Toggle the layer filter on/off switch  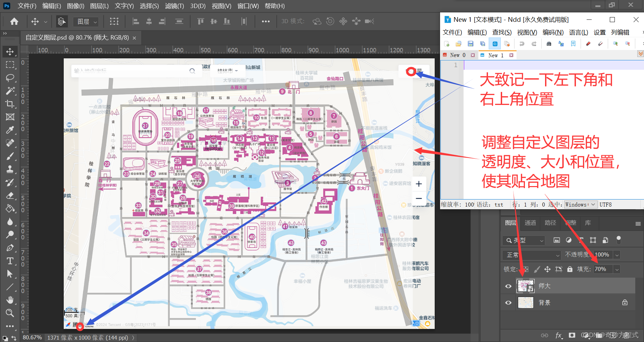pyautogui.click(x=619, y=240)
